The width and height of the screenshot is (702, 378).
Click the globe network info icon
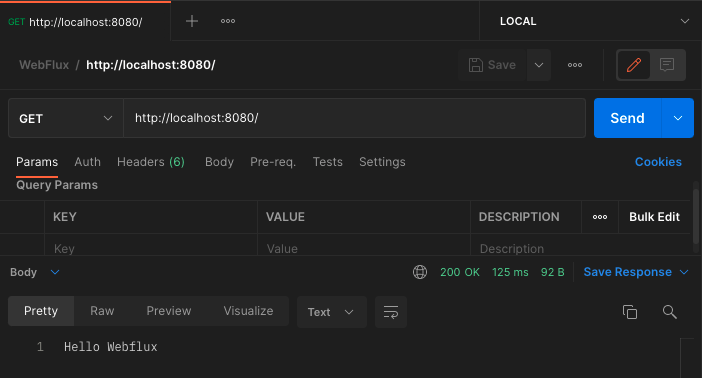pyautogui.click(x=420, y=272)
